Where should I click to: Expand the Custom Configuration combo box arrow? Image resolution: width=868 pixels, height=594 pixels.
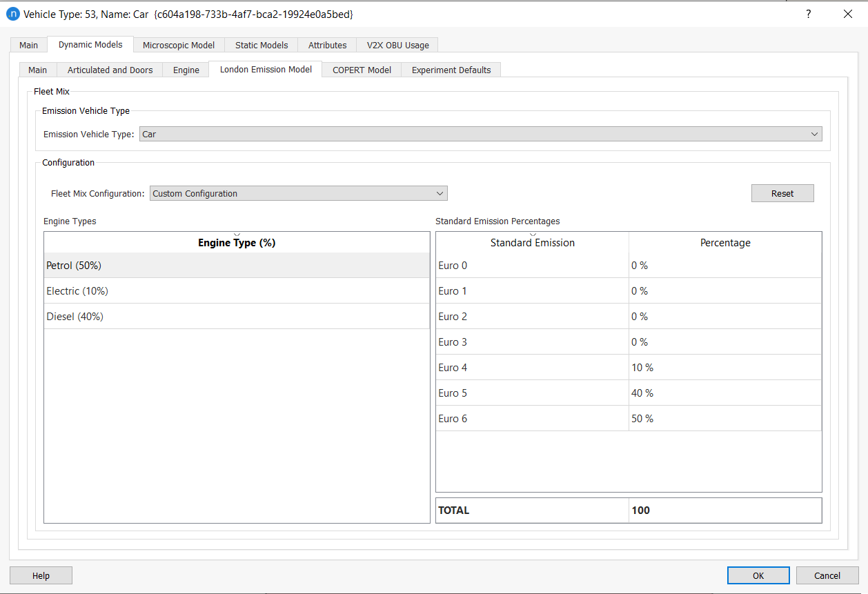pos(440,193)
